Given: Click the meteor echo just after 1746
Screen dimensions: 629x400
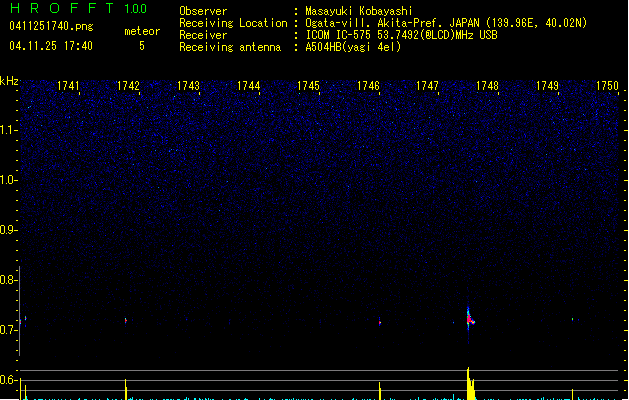Looking at the screenshot, I should click(x=379, y=321).
